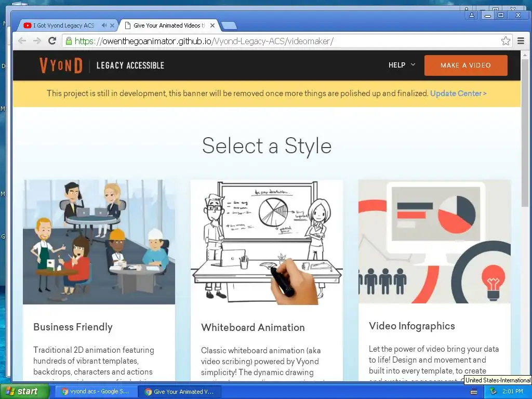This screenshot has width=532, height=399.
Task: Reload the page with the refresh icon
Action: click(52, 41)
